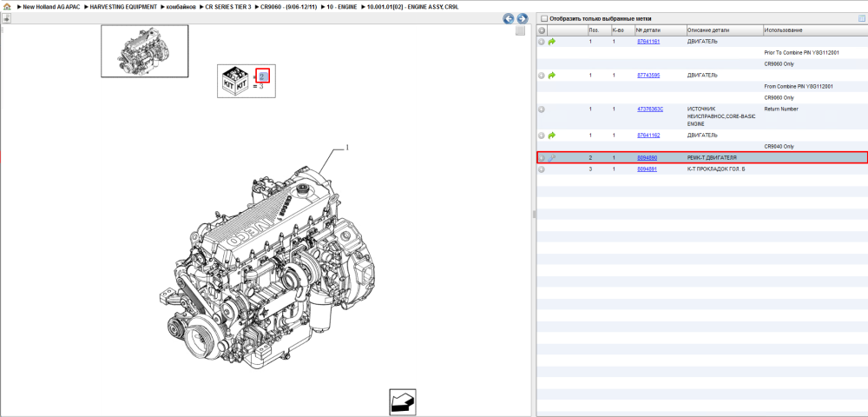This screenshot has height=417, width=868.
Task: Open part number link 87641161
Action: point(648,42)
